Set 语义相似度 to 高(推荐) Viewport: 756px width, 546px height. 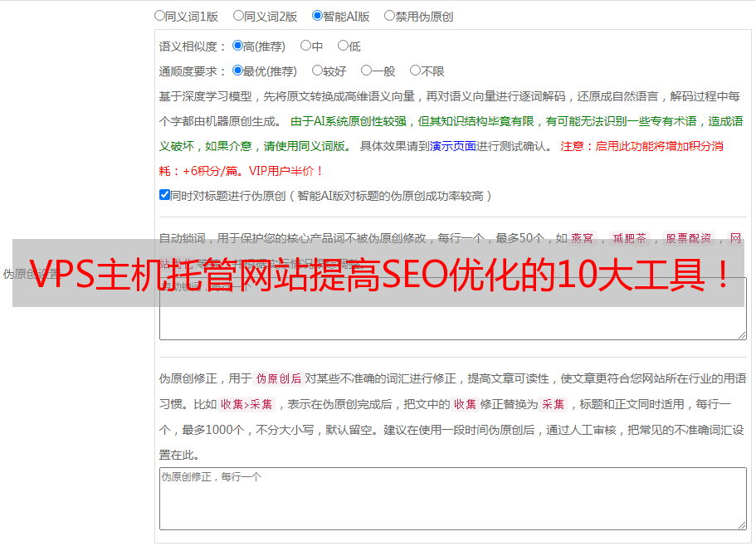click(237, 46)
